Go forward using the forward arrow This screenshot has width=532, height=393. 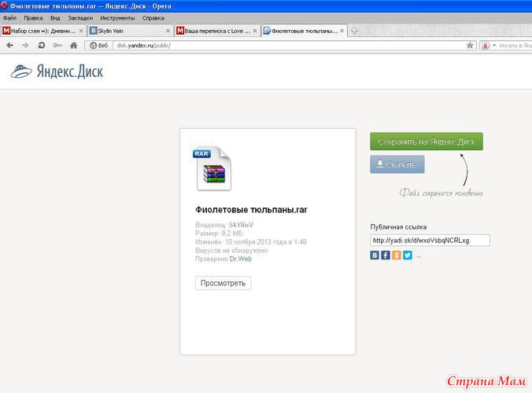click(25, 45)
